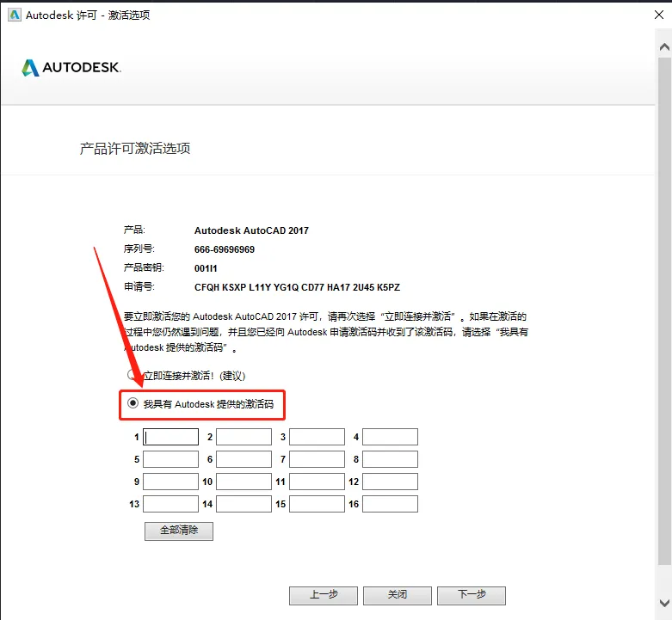Click activation code field 11
The height and width of the screenshot is (620, 672).
318,482
